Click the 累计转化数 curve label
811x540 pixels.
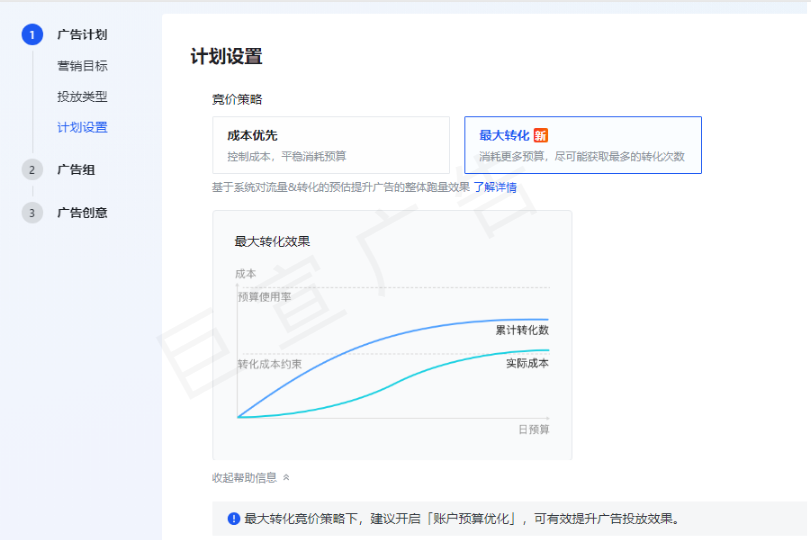(522, 330)
